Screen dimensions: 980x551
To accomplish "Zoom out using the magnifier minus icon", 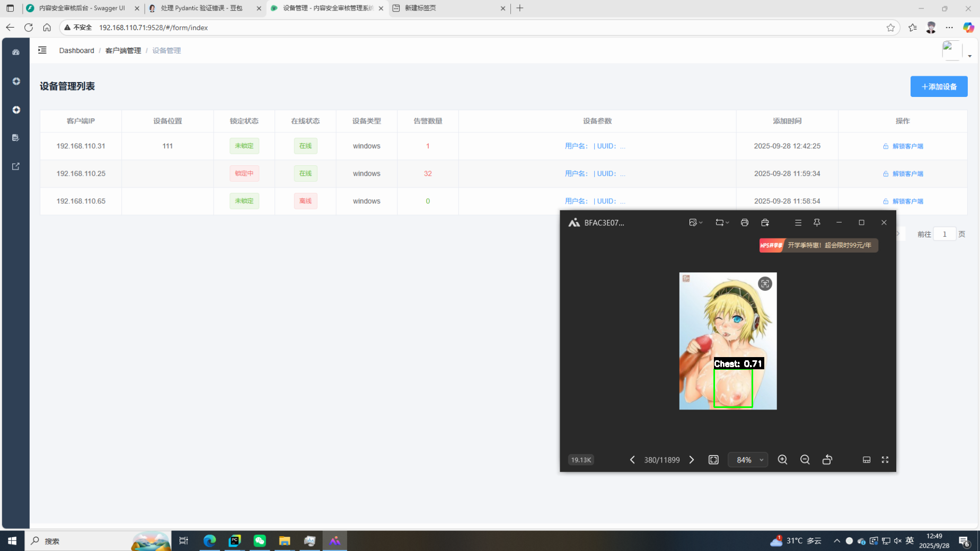I will (x=805, y=460).
